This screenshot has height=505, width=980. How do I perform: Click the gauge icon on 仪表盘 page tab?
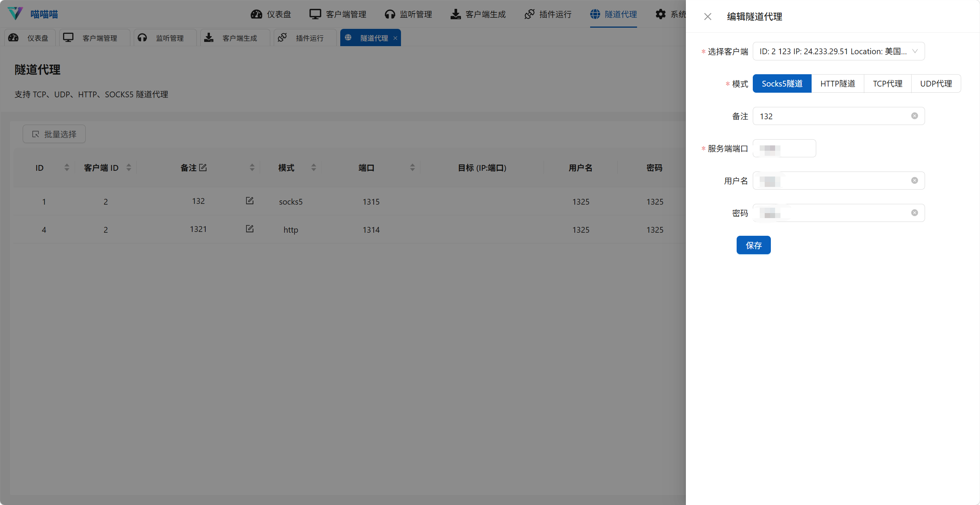(x=13, y=37)
